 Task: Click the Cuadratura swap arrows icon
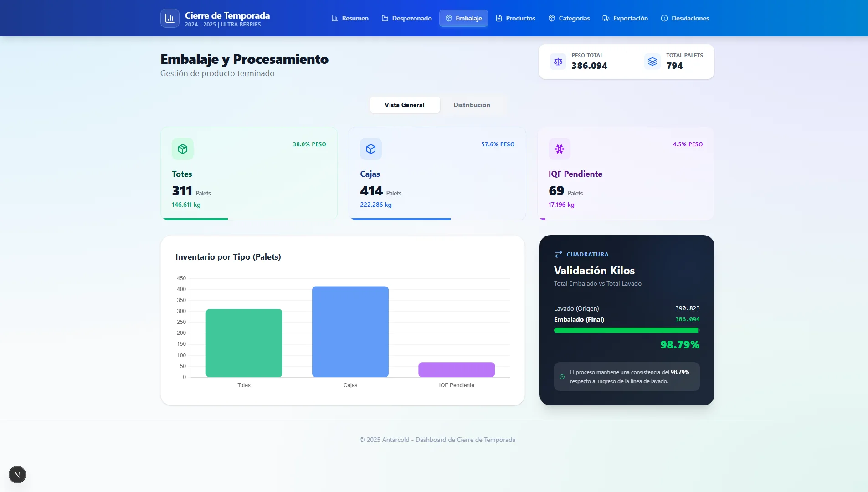[558, 254]
